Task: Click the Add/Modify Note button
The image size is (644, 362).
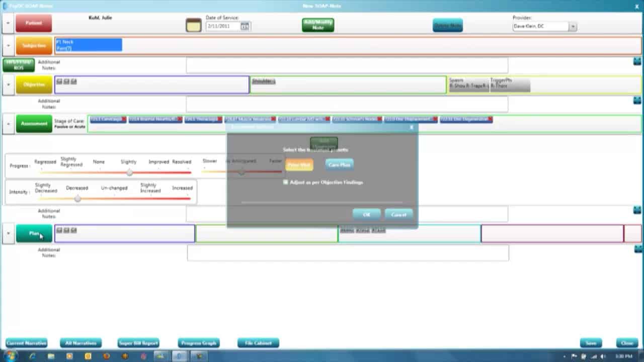Action: point(318,25)
